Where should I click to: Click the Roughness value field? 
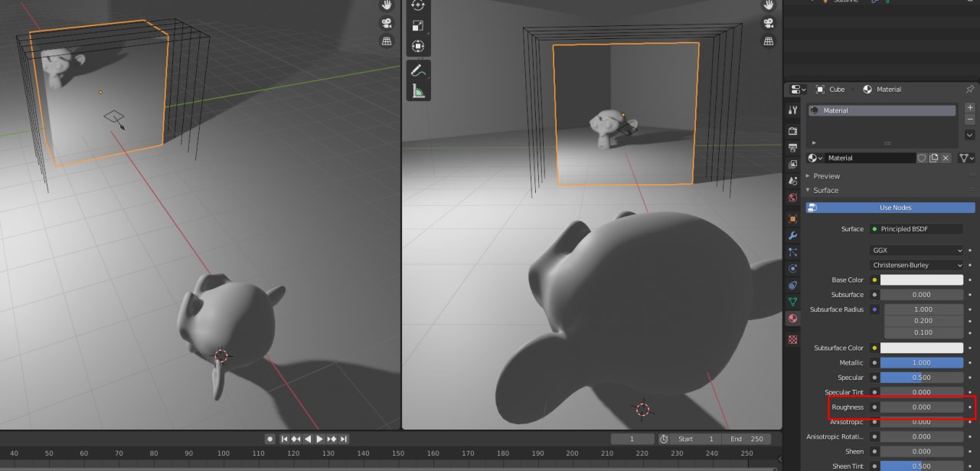point(922,407)
